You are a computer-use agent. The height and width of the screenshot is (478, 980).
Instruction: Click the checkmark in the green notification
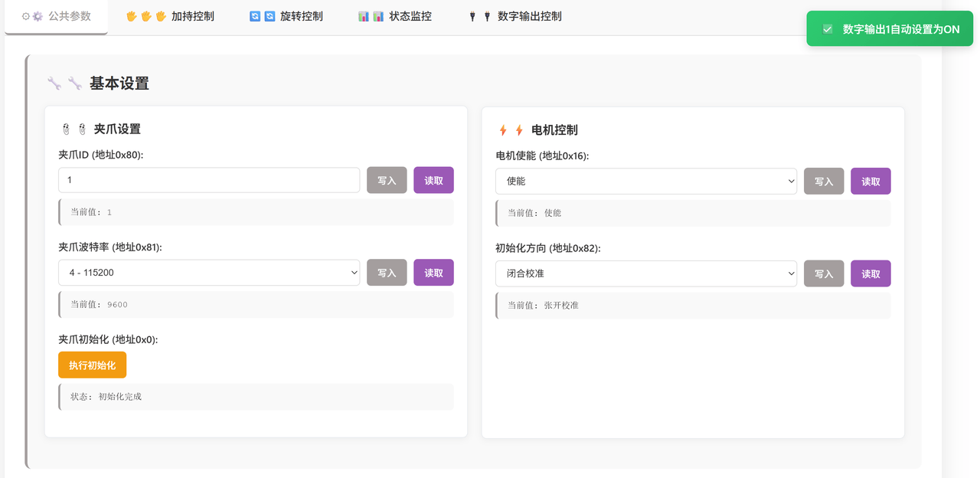827,29
